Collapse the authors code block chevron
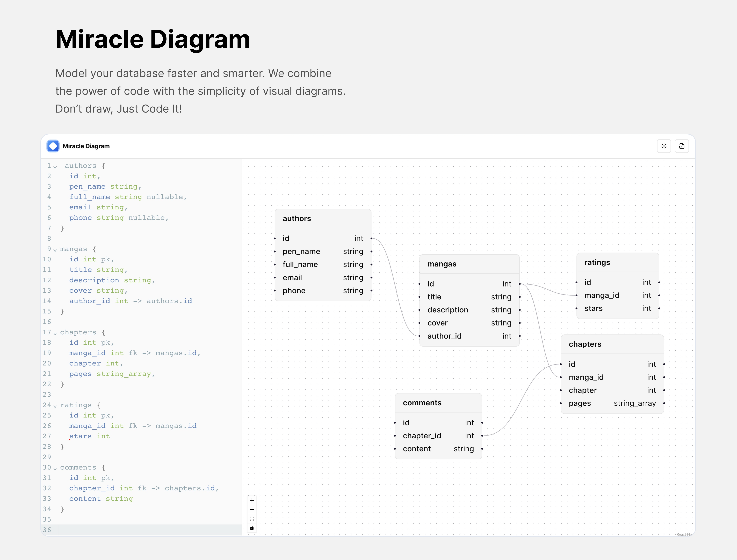 click(55, 167)
